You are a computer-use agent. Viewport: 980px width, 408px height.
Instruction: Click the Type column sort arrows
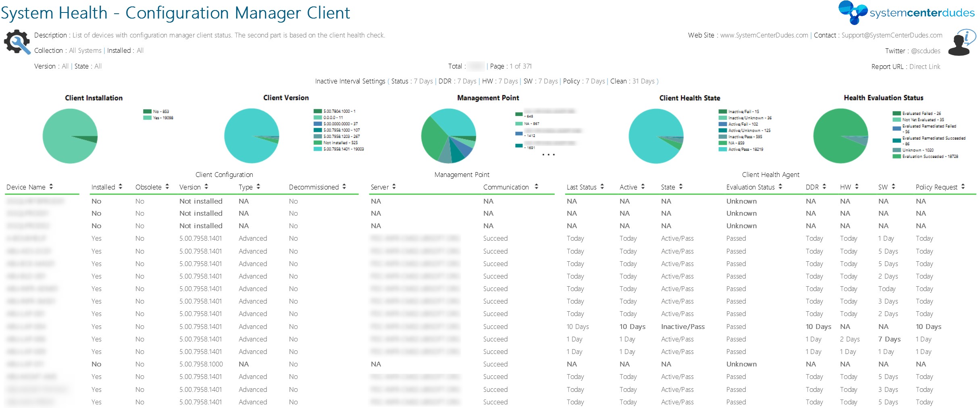[x=258, y=187]
